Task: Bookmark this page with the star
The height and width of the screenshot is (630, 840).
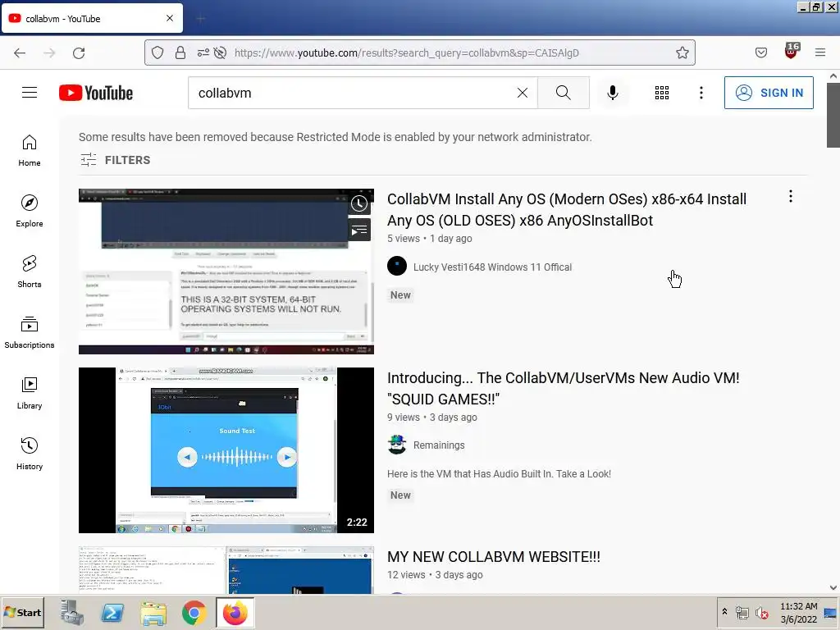Action: pos(682,52)
